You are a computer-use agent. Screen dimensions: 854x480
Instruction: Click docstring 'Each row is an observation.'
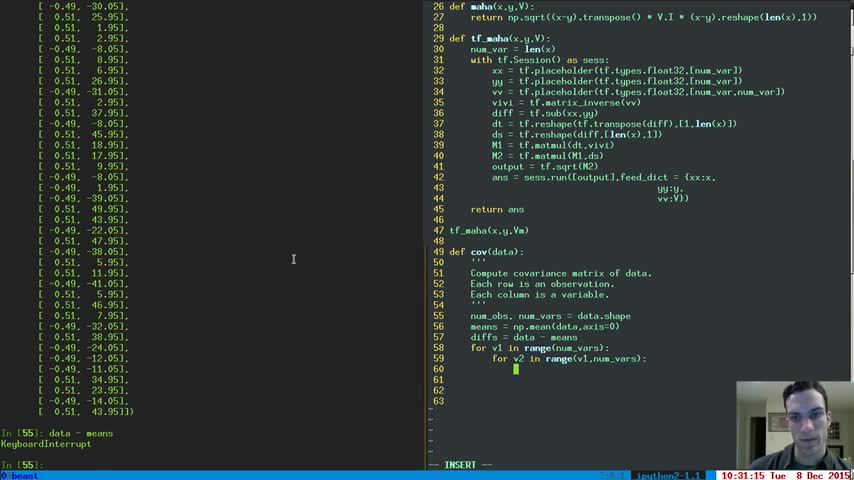pos(542,284)
